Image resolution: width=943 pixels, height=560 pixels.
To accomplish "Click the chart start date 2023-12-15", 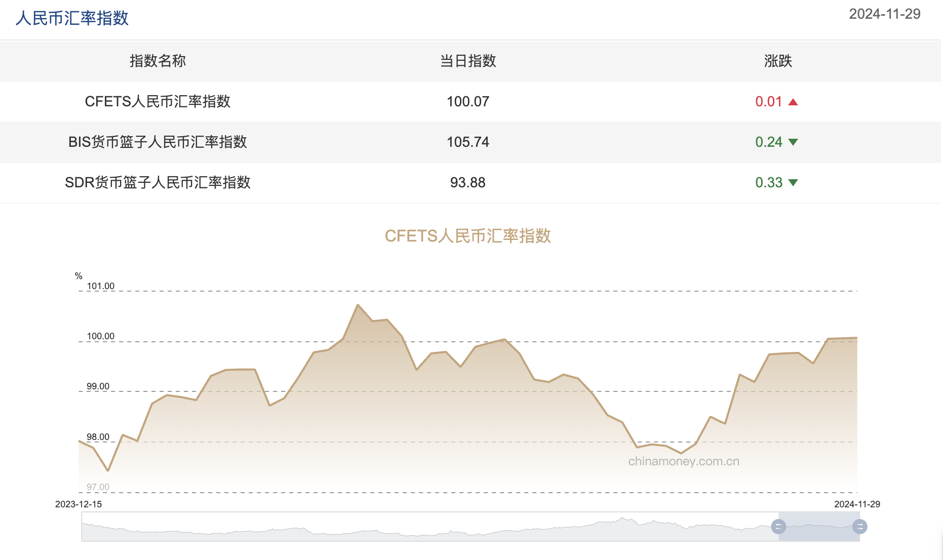I will pyautogui.click(x=78, y=504).
